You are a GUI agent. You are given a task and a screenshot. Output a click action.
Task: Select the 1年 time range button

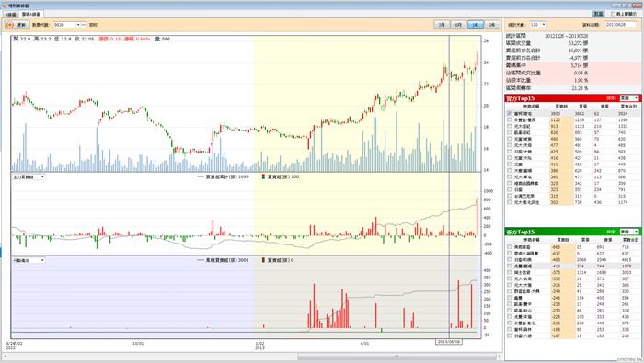coord(476,25)
